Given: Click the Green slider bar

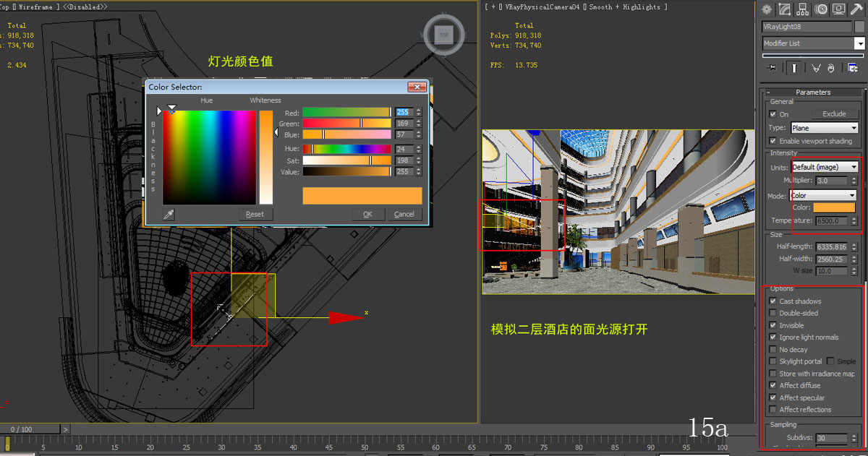Looking at the screenshot, I should point(347,124).
